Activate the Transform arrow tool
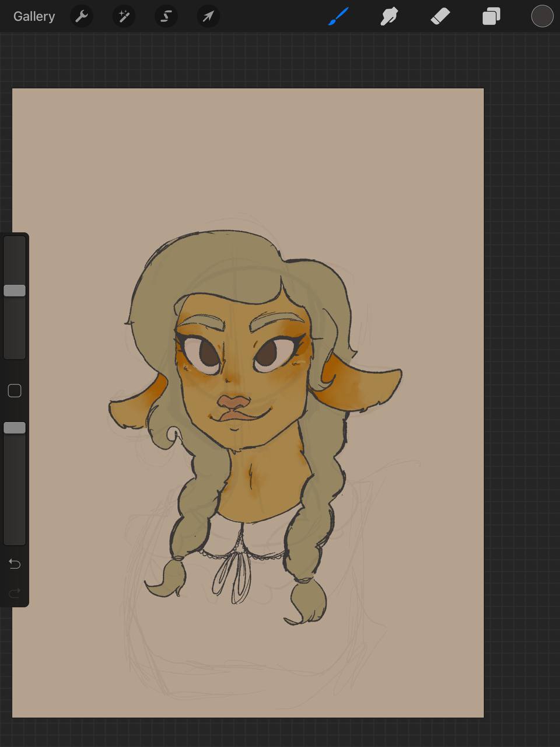 208,16
